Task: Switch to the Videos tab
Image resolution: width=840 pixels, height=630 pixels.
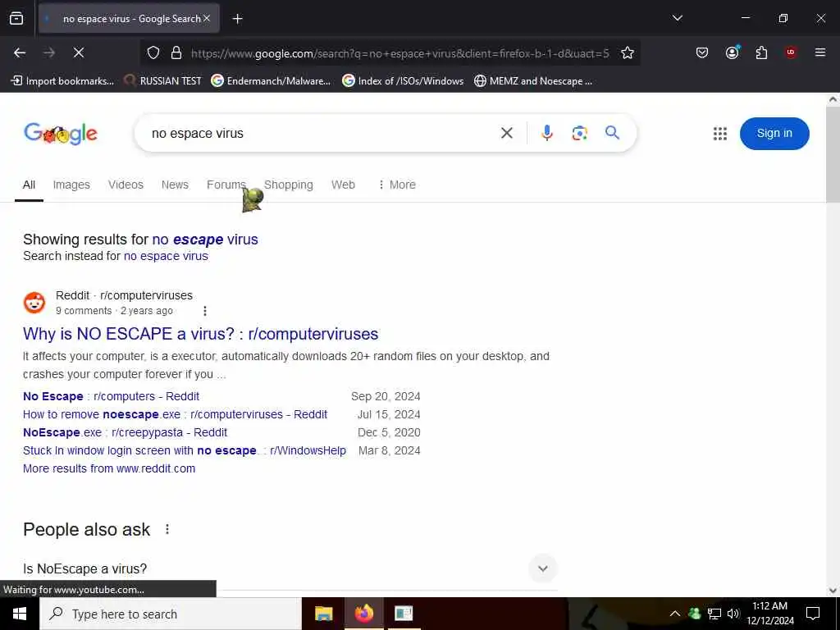Action: coord(126,185)
